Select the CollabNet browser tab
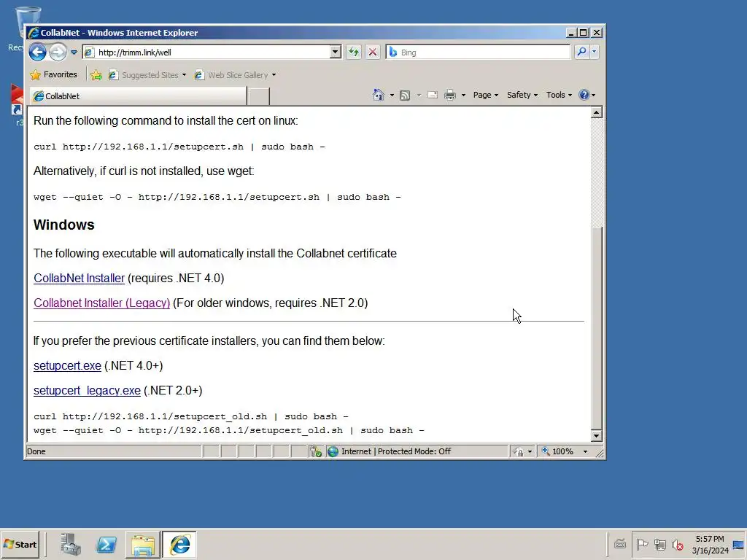Screen dimensions: 747x560 pos(138,96)
